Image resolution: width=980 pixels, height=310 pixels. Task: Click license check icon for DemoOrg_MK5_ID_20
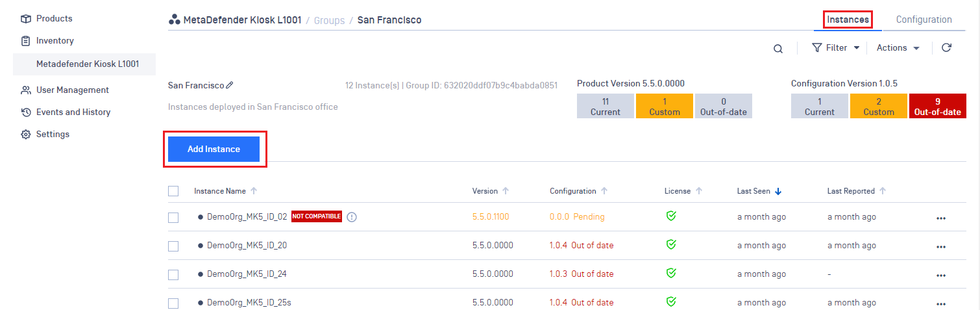(671, 244)
